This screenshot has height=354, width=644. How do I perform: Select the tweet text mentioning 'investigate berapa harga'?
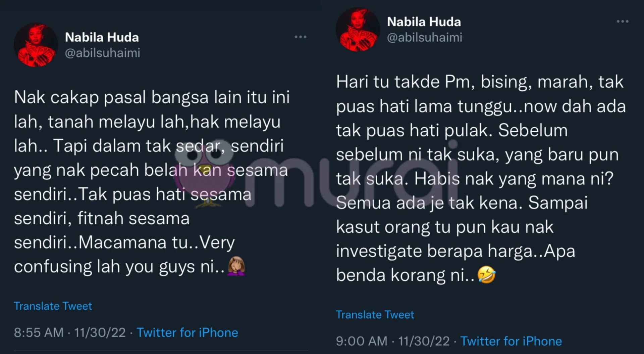point(481,179)
